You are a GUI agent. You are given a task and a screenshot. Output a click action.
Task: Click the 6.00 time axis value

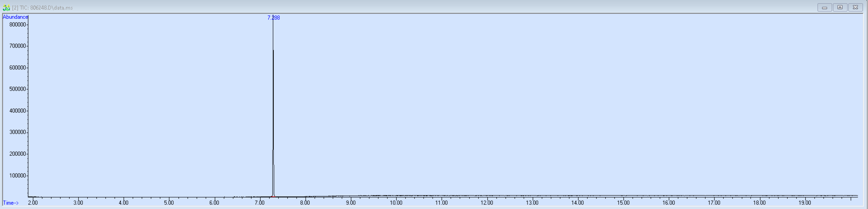coord(214,203)
